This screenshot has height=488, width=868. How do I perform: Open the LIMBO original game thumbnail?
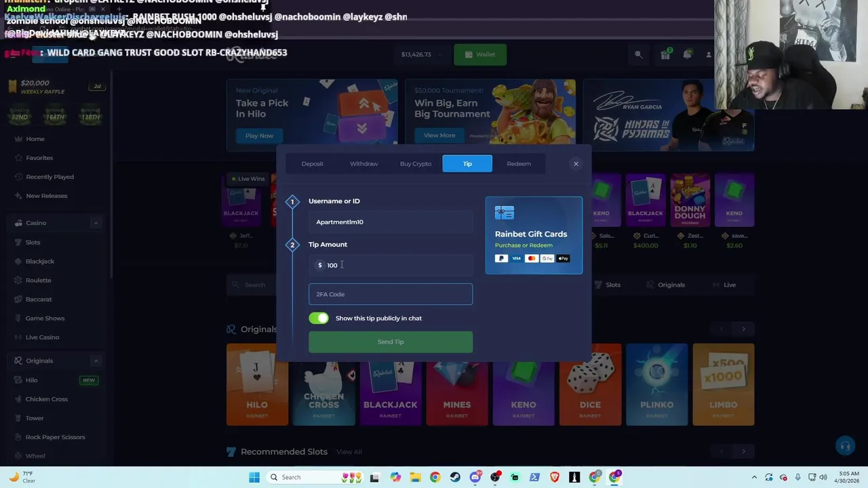[x=724, y=384]
